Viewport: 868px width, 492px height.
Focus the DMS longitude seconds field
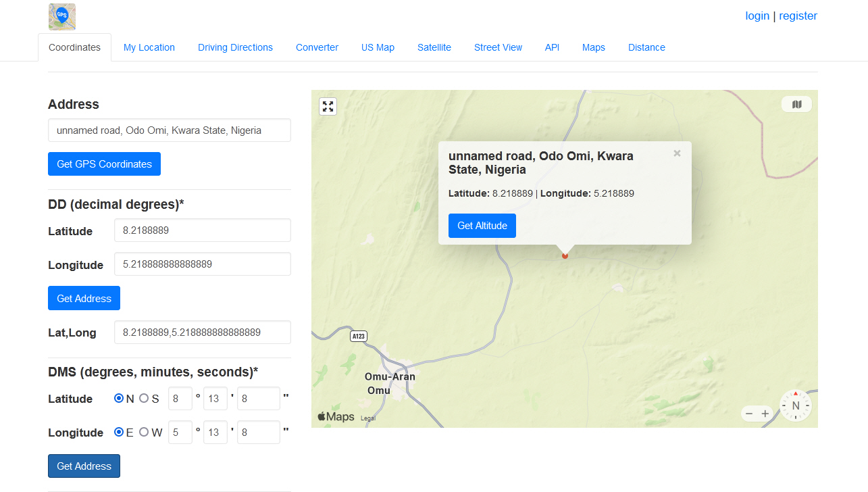(x=259, y=433)
